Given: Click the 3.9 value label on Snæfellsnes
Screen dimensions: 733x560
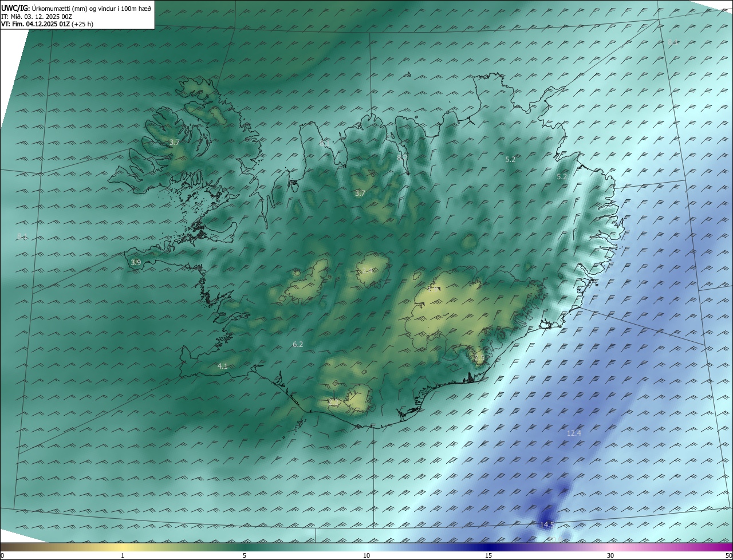Looking at the screenshot, I should click(x=136, y=262).
